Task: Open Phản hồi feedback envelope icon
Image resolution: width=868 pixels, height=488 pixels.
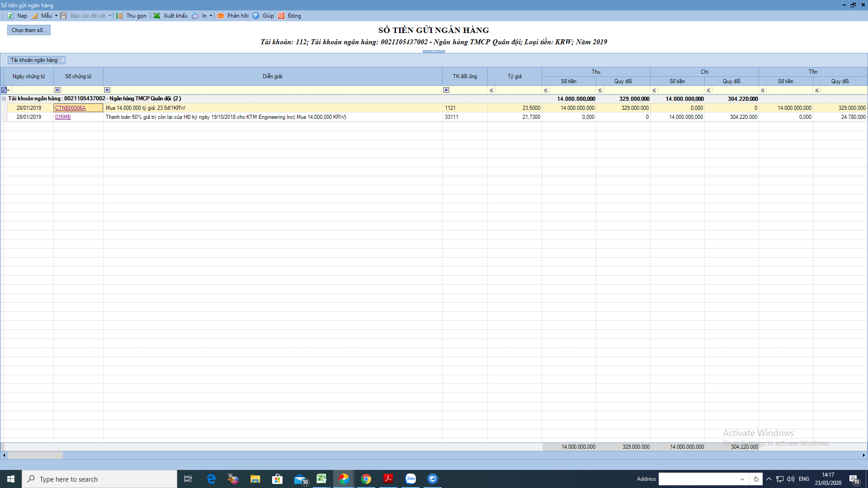Action: click(221, 16)
